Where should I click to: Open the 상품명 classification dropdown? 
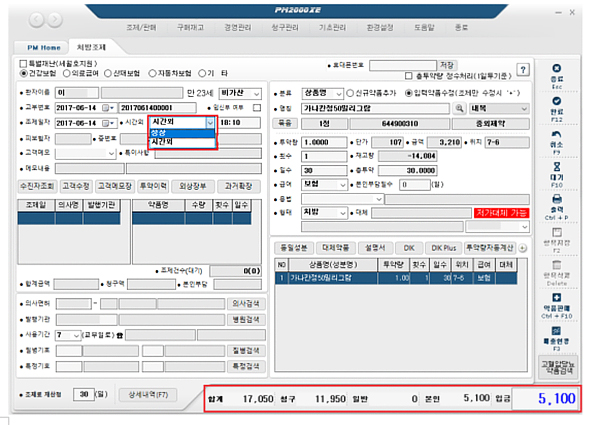322,93
